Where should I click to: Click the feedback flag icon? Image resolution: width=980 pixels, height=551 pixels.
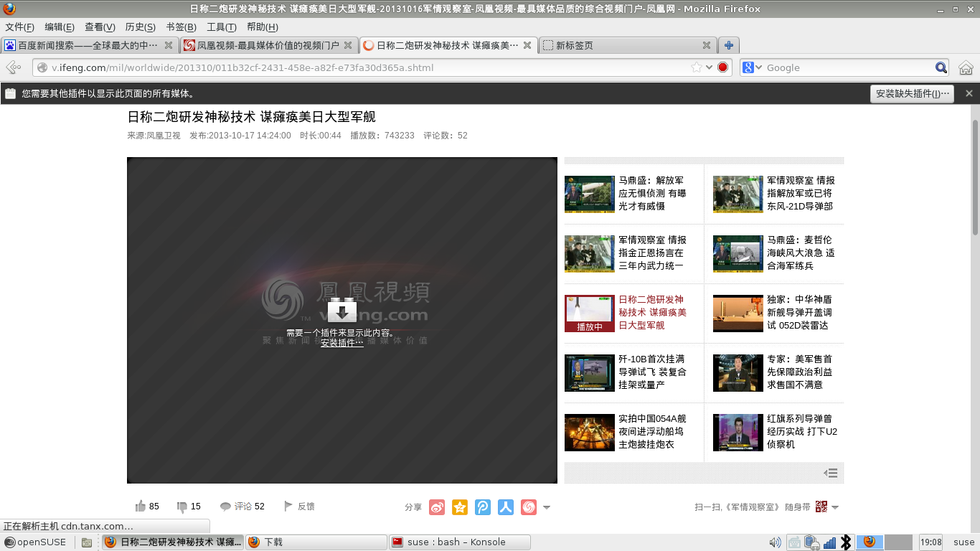point(288,506)
